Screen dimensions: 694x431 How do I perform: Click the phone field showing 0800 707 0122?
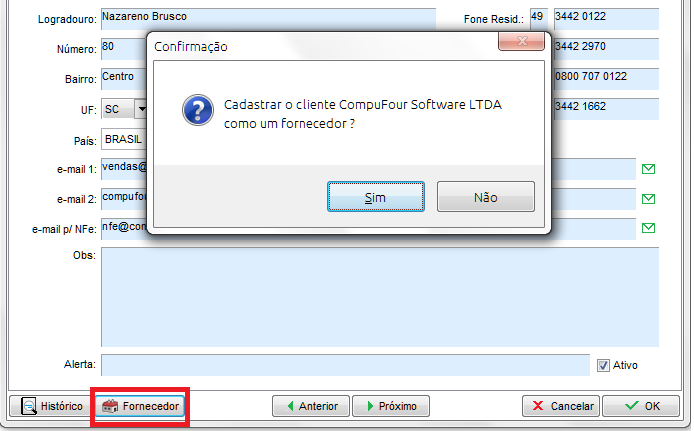606,79
